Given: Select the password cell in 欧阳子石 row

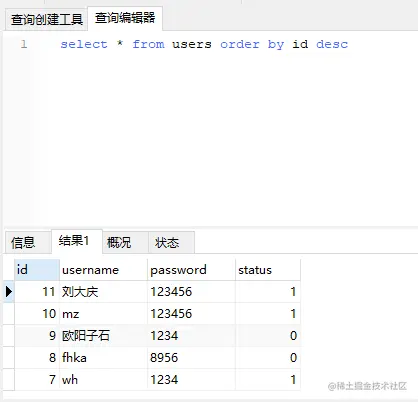Looking at the screenshot, I should [x=191, y=336].
